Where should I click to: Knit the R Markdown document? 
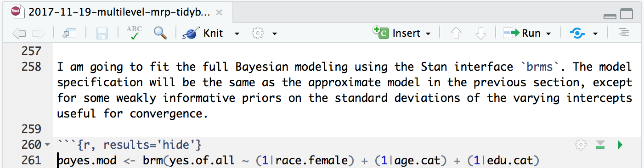click(203, 33)
